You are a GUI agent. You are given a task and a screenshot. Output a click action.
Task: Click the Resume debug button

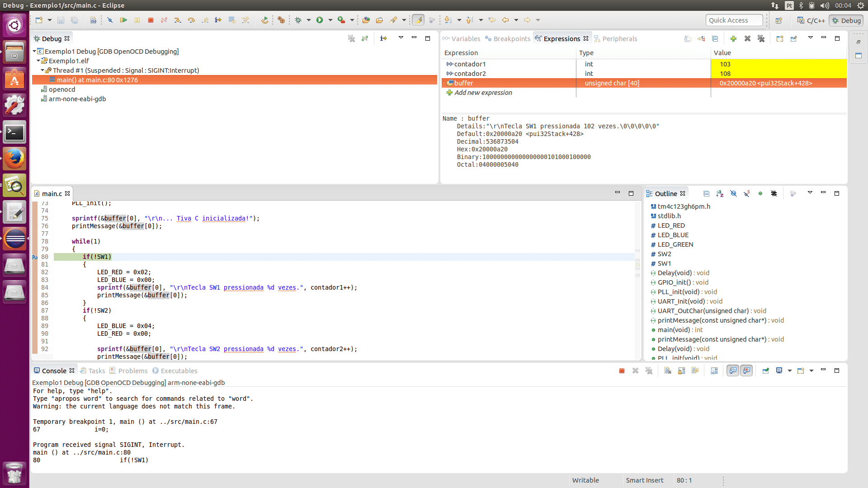(123, 20)
